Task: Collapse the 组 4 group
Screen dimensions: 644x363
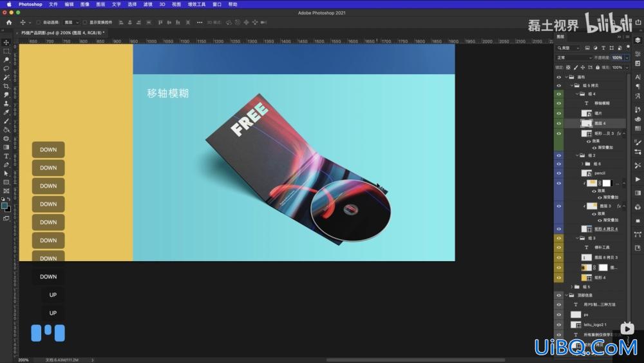Action: pos(577,94)
